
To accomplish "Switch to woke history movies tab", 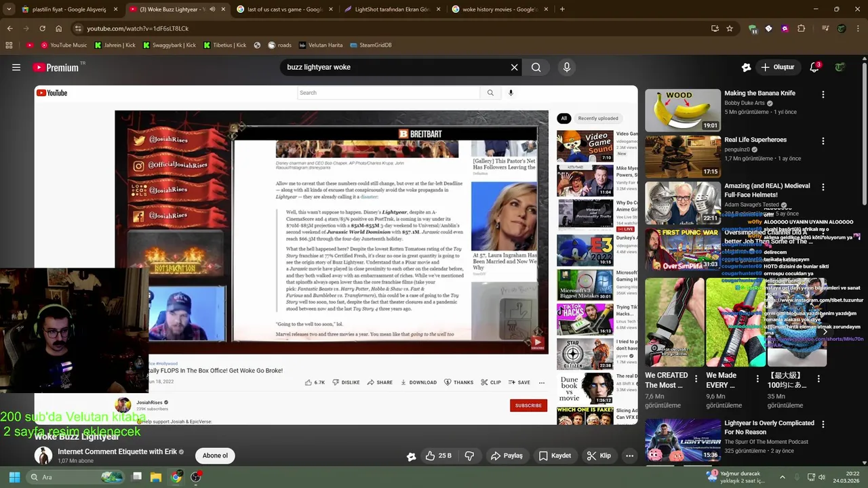I will (499, 9).
